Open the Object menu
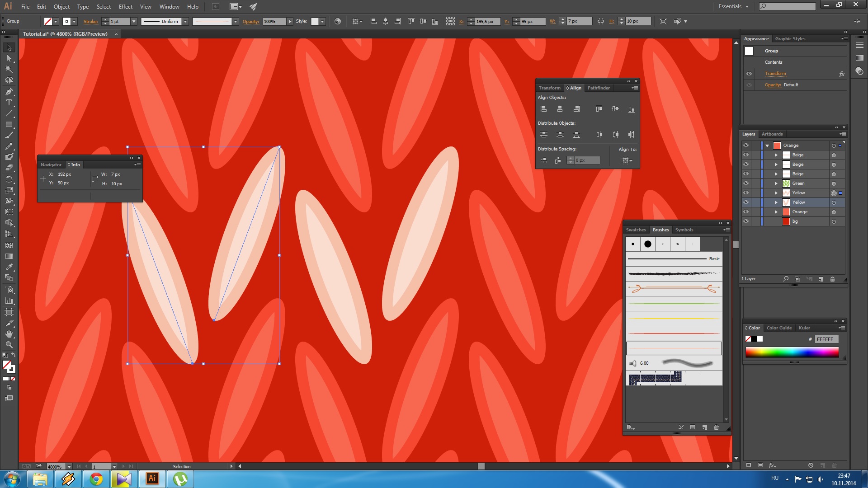 click(x=61, y=6)
